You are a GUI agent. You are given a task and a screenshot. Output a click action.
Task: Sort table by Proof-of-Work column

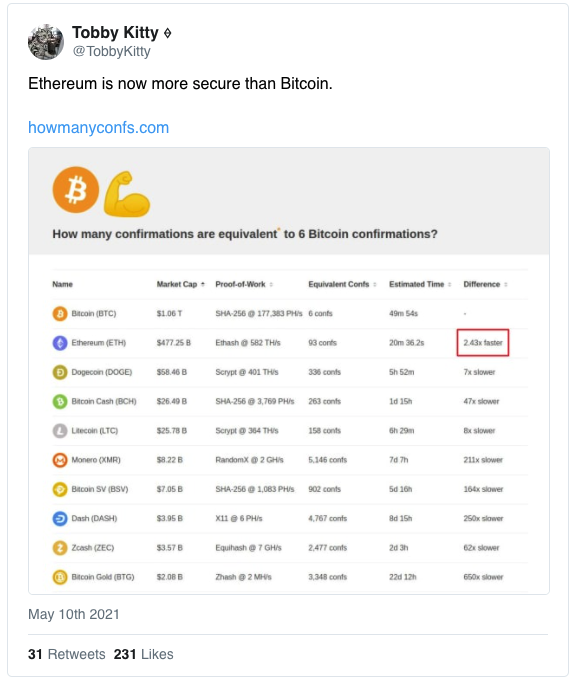coord(244,284)
